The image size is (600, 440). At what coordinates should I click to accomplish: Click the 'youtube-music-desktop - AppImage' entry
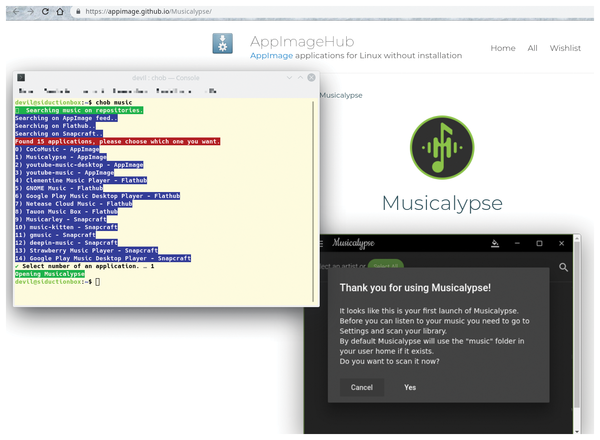79,165
